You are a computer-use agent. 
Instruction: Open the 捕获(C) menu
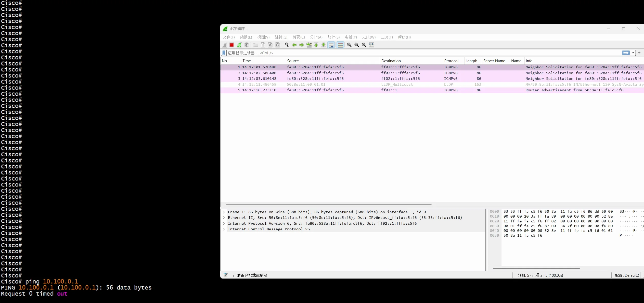point(299,37)
